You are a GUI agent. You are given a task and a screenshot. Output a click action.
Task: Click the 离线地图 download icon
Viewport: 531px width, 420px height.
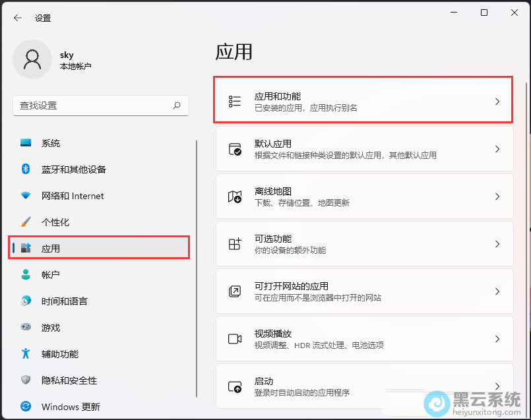tap(235, 196)
